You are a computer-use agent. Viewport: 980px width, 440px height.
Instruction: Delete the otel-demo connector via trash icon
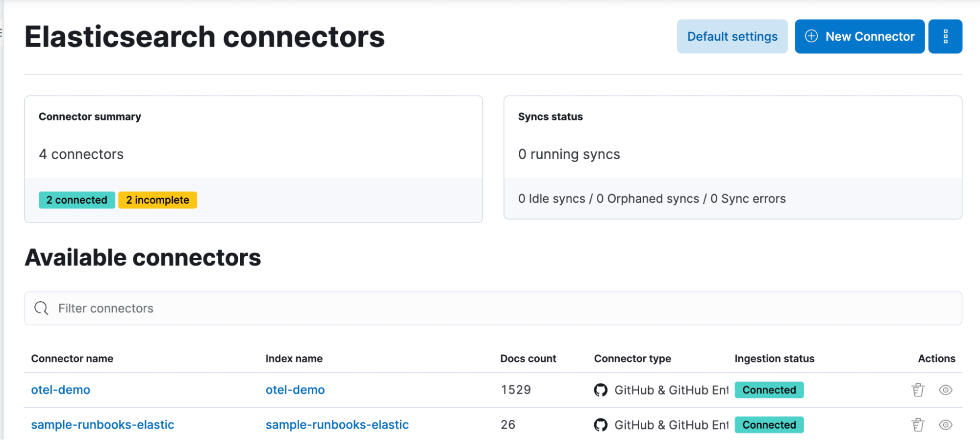click(x=918, y=390)
